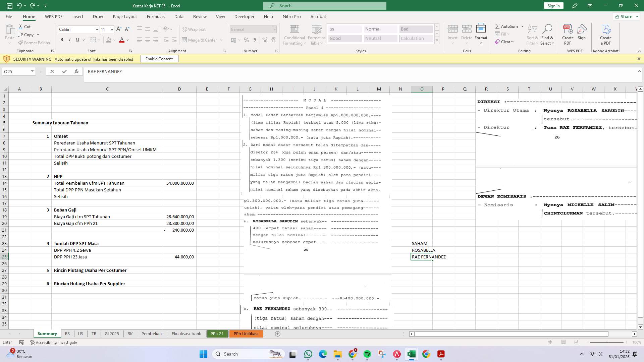The image size is (644, 362).
Task: Open the font size dropdown
Action: coord(112,29)
